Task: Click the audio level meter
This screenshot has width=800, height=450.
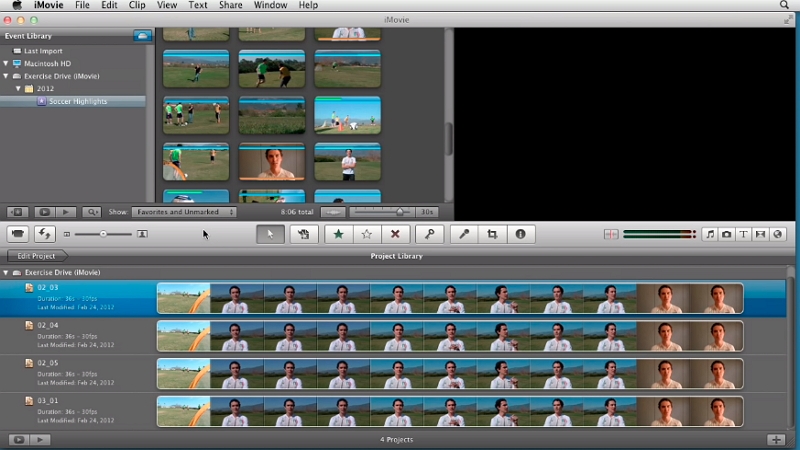Action: 659,234
